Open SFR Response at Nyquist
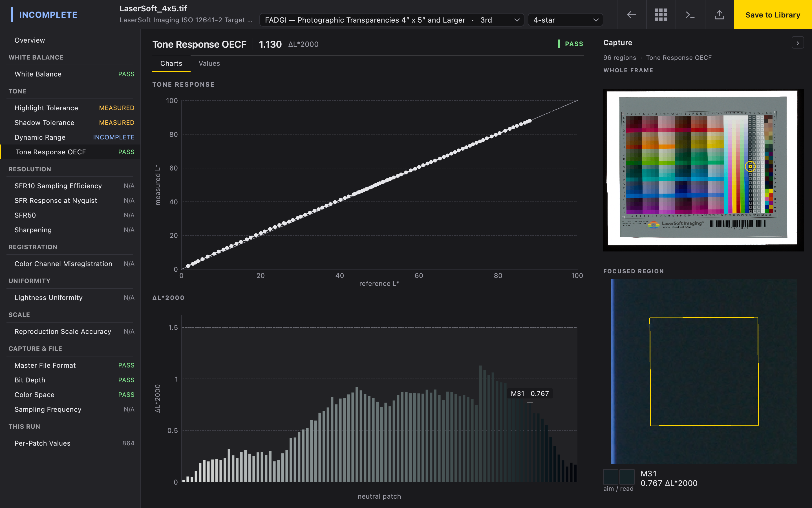Image resolution: width=812 pixels, height=508 pixels. click(70, 201)
